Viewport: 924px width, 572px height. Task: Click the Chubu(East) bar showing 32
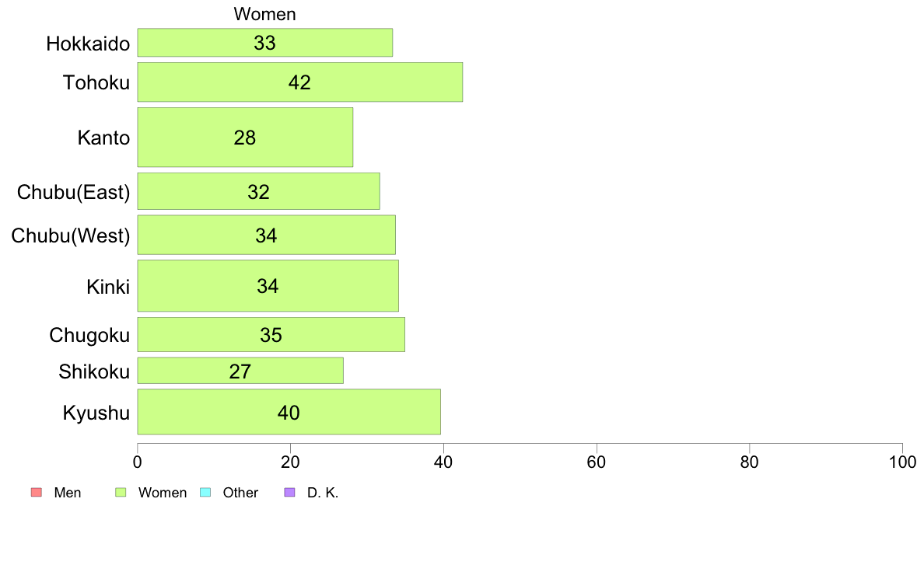(x=259, y=191)
